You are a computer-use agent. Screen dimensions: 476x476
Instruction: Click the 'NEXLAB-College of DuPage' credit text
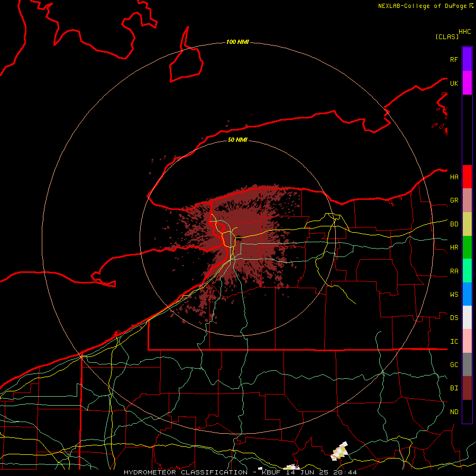[x=423, y=6]
